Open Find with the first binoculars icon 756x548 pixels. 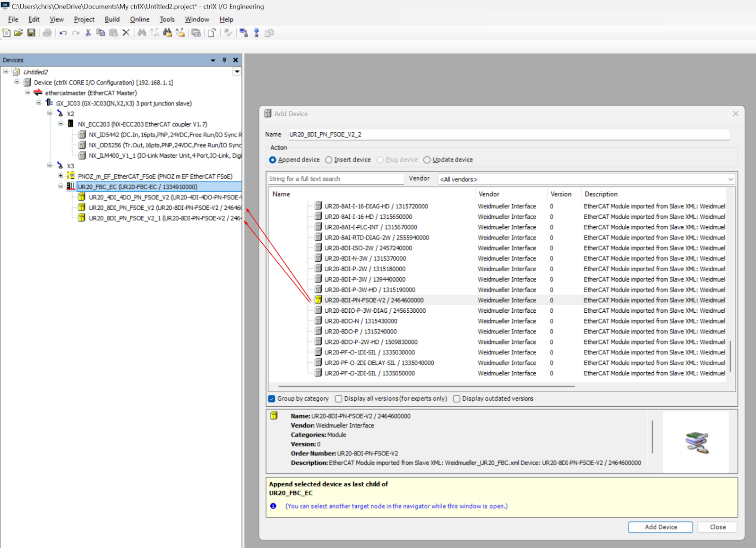pyautogui.click(x=142, y=33)
